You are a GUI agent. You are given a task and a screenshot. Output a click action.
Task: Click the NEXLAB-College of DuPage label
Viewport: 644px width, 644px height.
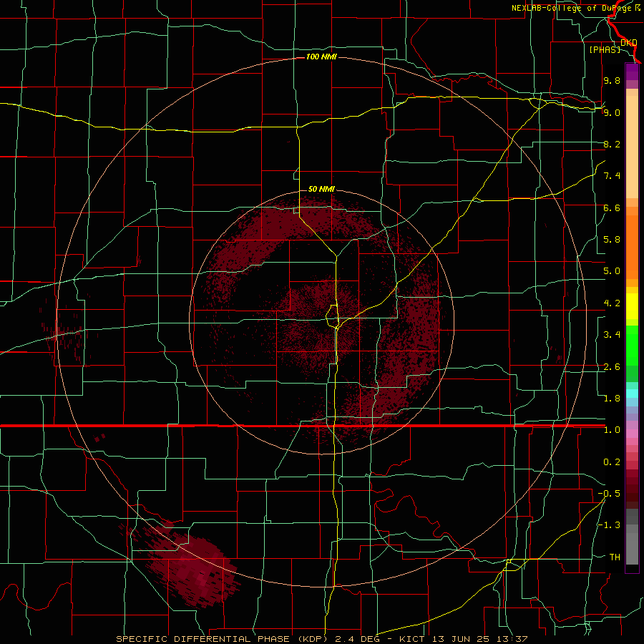pyautogui.click(x=572, y=8)
